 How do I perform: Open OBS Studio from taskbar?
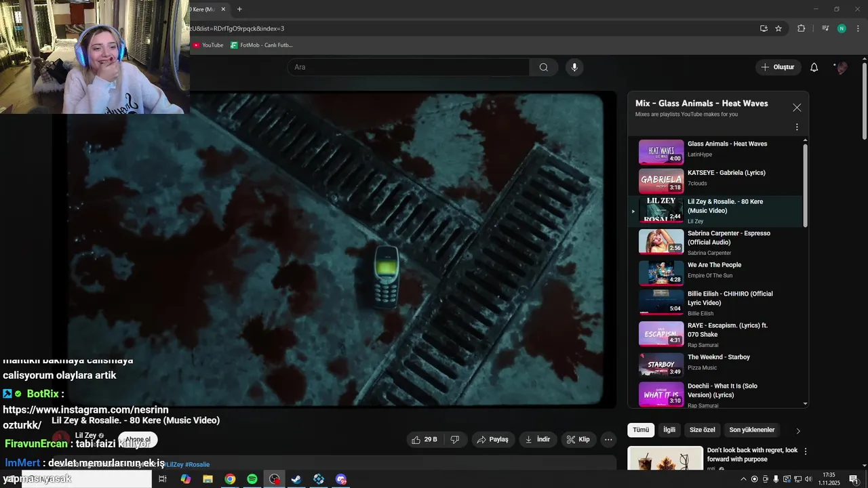[x=274, y=479]
